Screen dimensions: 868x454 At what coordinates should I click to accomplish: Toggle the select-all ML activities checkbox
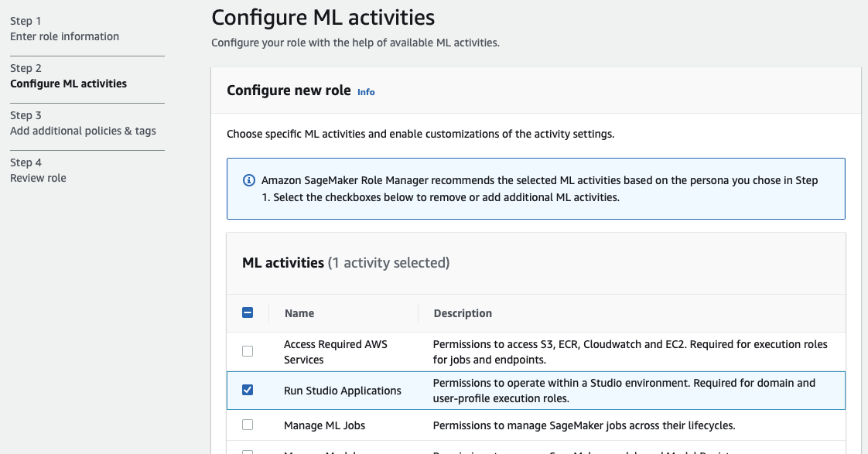pyautogui.click(x=248, y=313)
